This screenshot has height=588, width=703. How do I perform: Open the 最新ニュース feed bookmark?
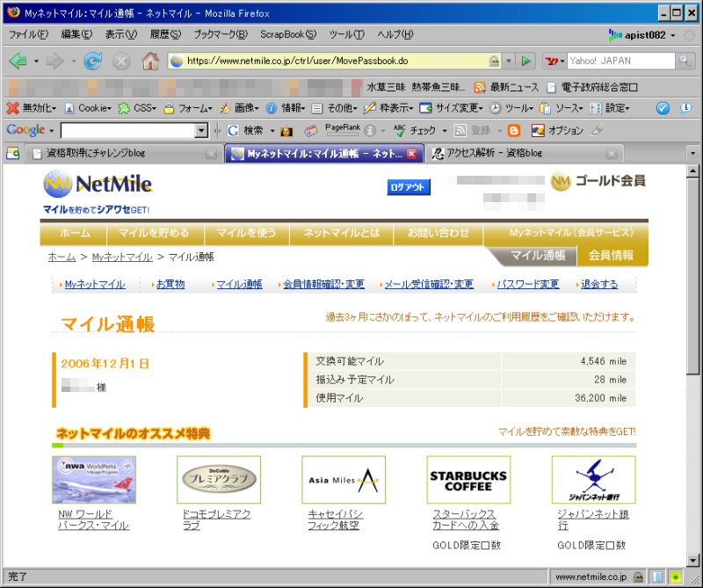[x=507, y=87]
